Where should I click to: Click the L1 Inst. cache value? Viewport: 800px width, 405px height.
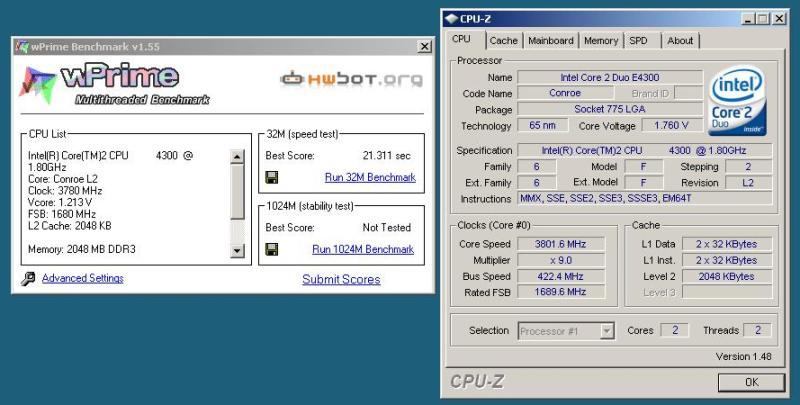tap(727, 260)
